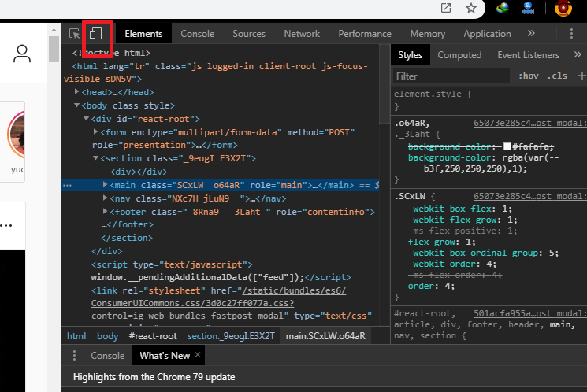Click the share page icon in address bar
This screenshot has height=392, width=587.
[x=446, y=8]
